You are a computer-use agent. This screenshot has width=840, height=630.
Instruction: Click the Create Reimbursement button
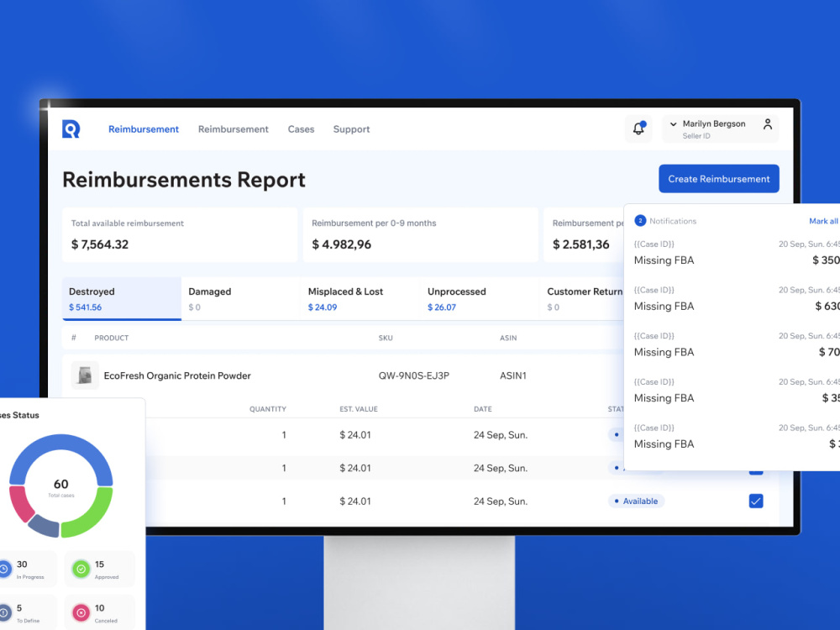[718, 178]
